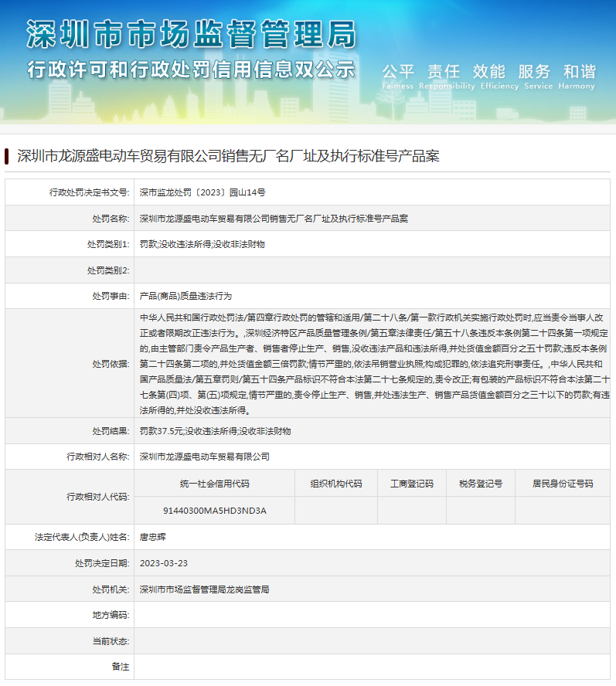Click the 处罚名称 value text
Image resolution: width=616 pixels, height=686 pixels.
tap(274, 218)
